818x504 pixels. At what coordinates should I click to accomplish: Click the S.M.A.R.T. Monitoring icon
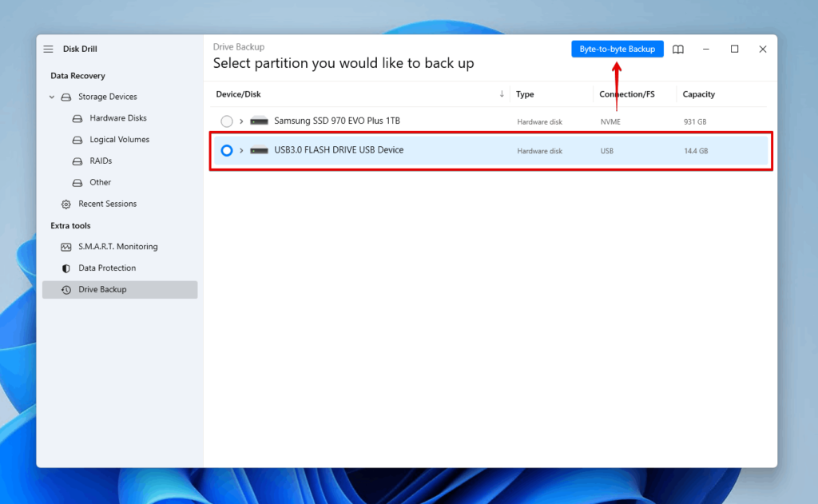66,247
